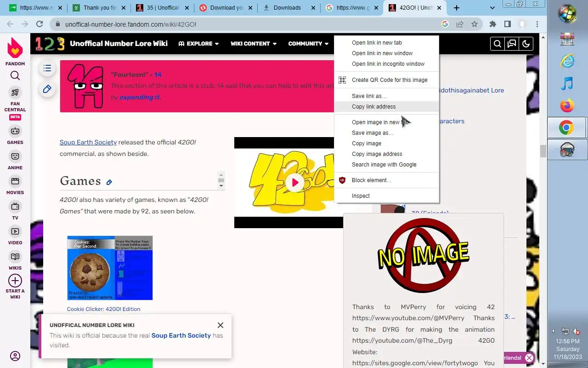Expand the EXPLORE dropdown
588x368 pixels.
click(x=198, y=44)
